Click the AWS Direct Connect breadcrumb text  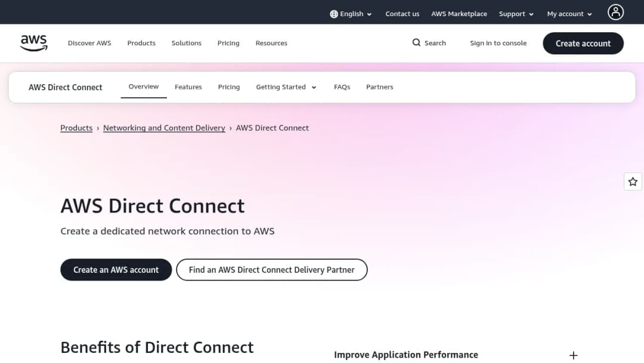coord(272,128)
